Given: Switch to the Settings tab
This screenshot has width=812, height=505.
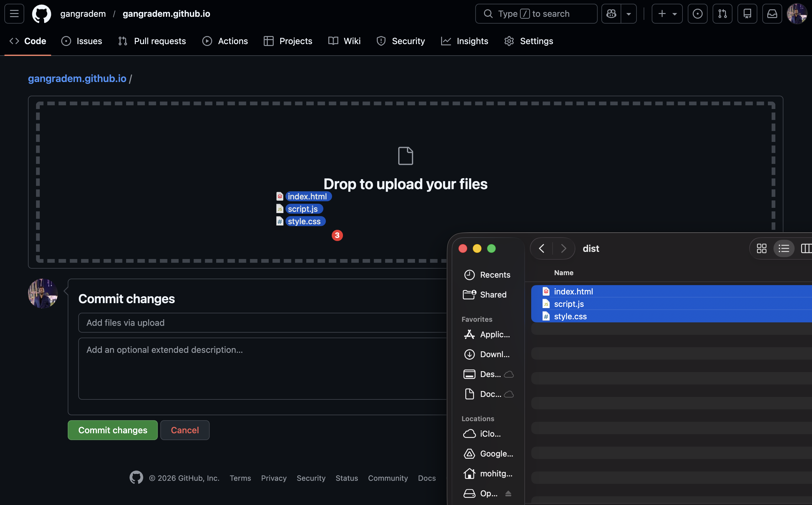Looking at the screenshot, I should (536, 41).
